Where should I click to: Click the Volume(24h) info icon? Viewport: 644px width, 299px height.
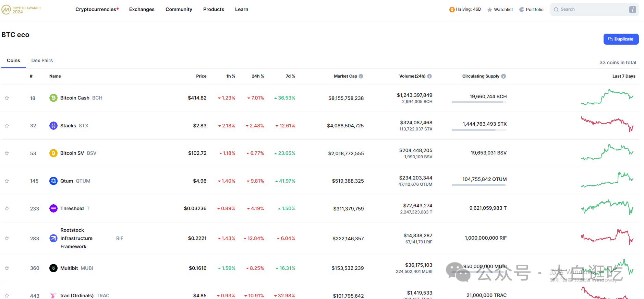pos(429,76)
